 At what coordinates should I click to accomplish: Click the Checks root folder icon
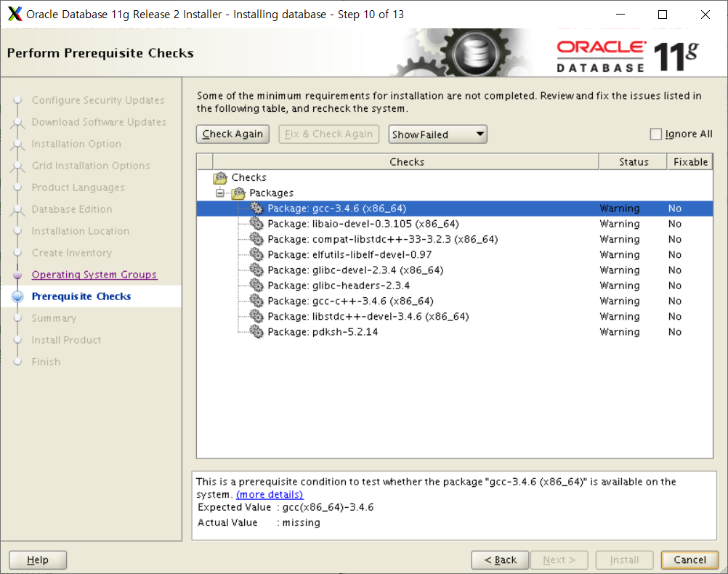pos(220,177)
